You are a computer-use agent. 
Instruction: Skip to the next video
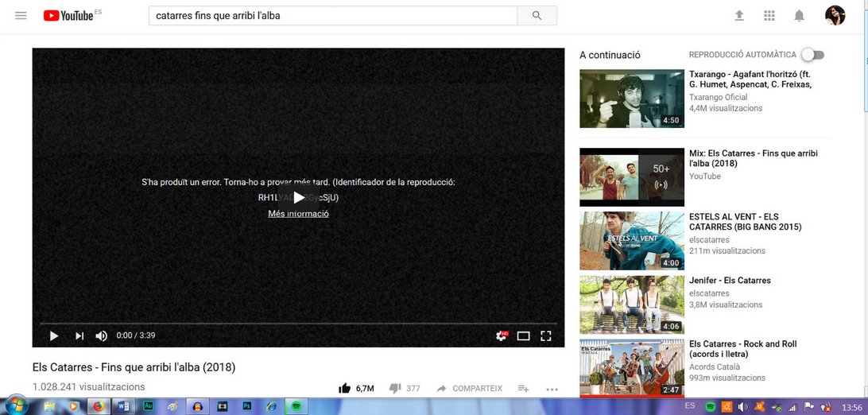click(79, 335)
